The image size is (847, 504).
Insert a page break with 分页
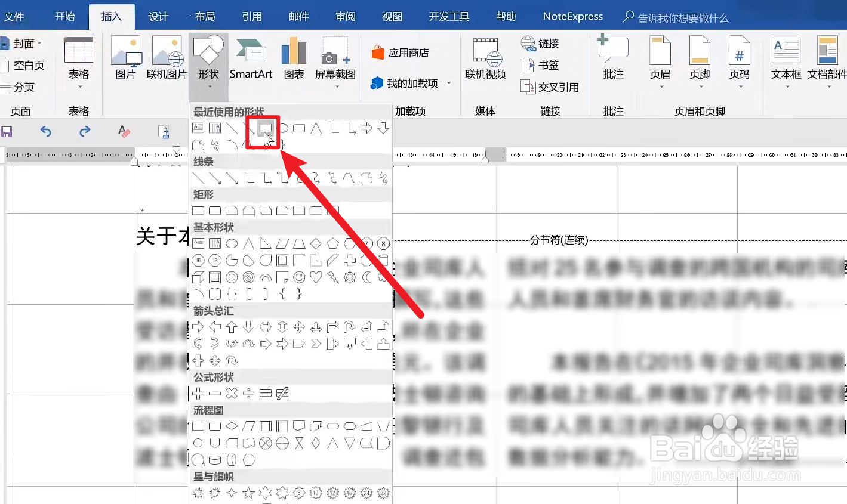click(x=18, y=87)
